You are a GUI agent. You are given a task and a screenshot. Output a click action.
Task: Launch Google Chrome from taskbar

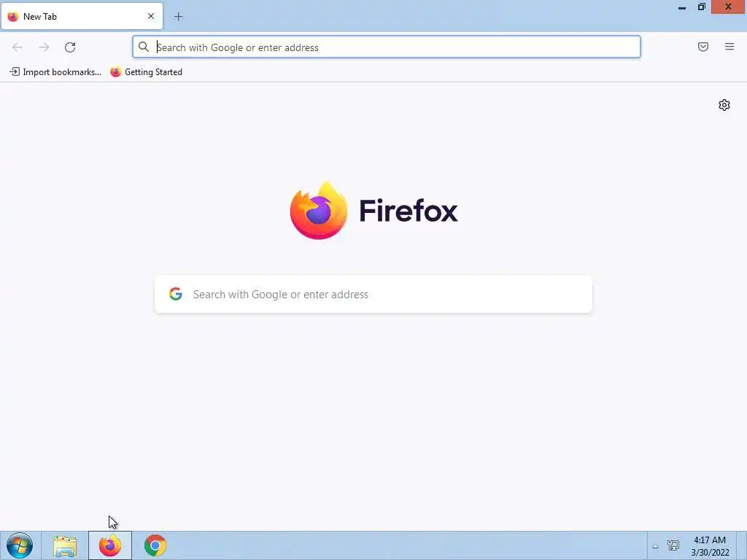pyautogui.click(x=155, y=545)
